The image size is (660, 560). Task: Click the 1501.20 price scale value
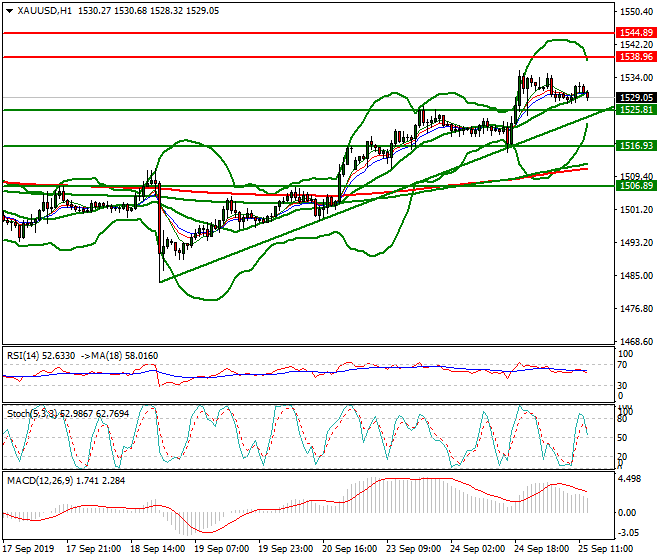(636, 210)
